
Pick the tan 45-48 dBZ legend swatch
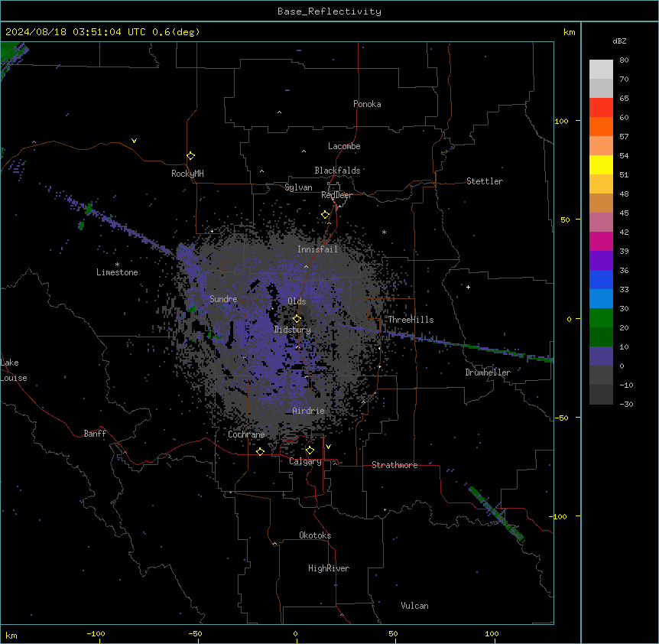click(x=601, y=203)
